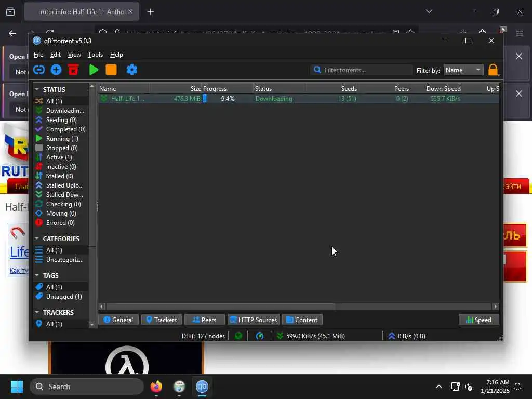Select the Errored (0) status filter
Viewport: 532px width, 399px height.
(61, 222)
